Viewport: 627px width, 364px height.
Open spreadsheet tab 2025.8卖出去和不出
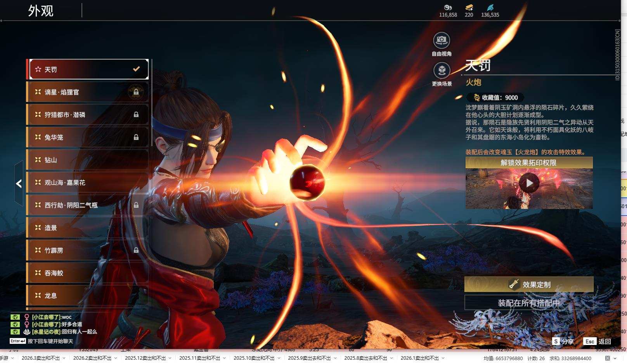point(366,358)
